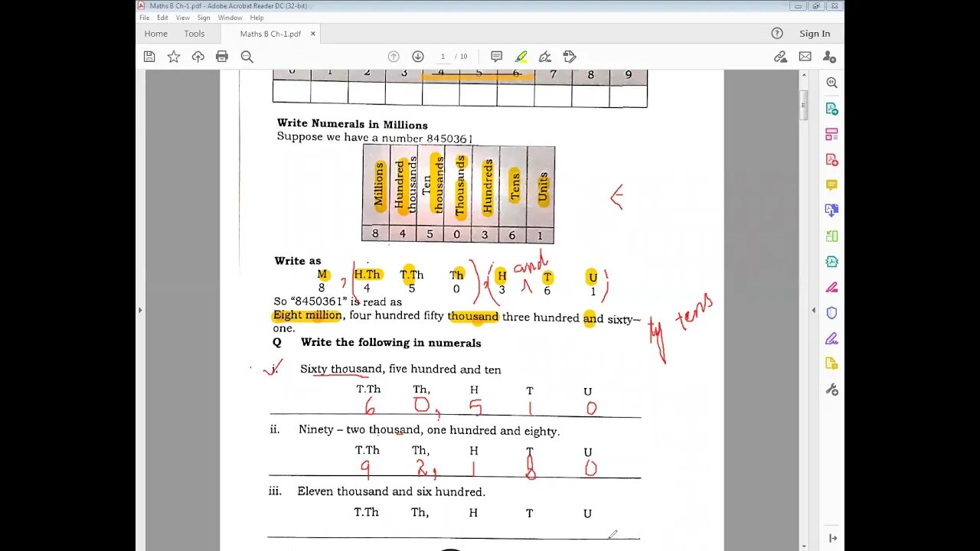980x551 pixels.
Task: Select the Highlight text tool
Action: [x=521, y=57]
